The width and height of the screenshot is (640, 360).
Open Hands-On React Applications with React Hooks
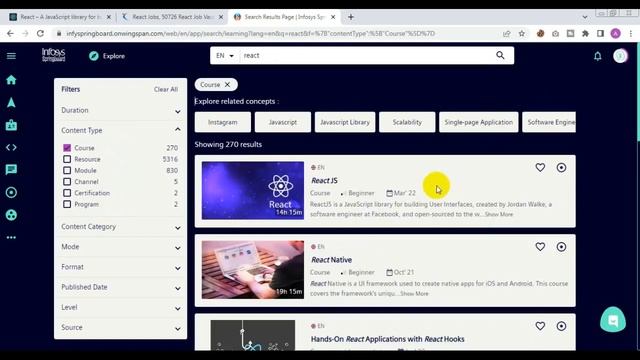387,339
